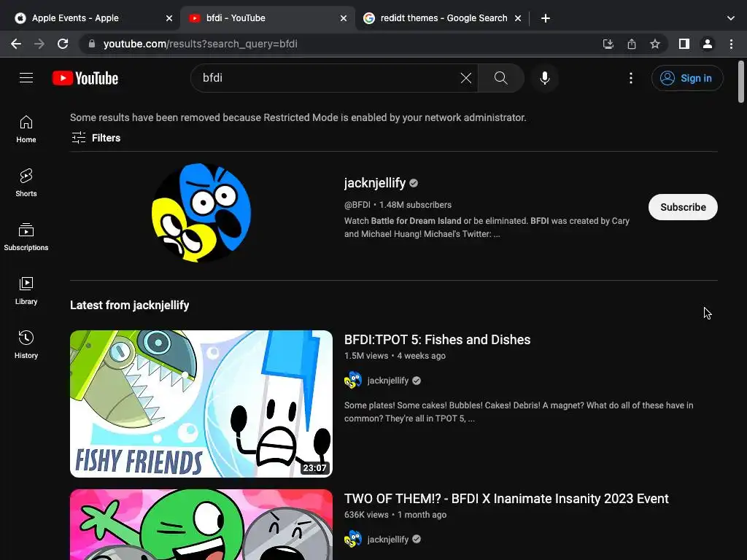Open the jacknjellify channel title link

(x=375, y=183)
